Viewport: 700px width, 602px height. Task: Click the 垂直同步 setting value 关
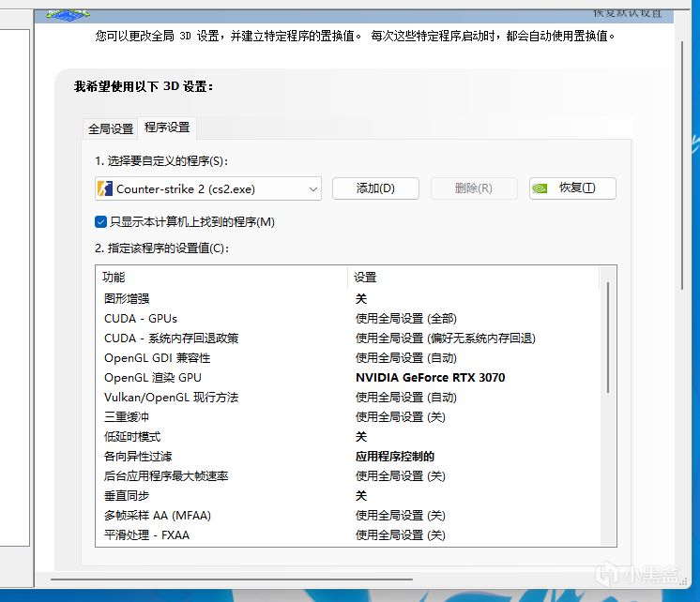pyautogui.click(x=361, y=495)
